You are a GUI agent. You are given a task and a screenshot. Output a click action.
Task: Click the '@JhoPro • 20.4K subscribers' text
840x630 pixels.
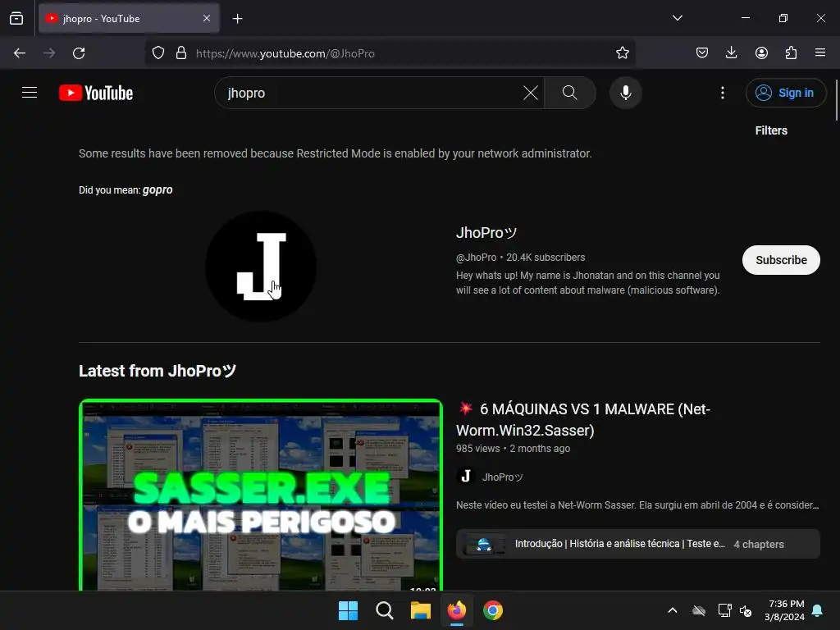[520, 257]
